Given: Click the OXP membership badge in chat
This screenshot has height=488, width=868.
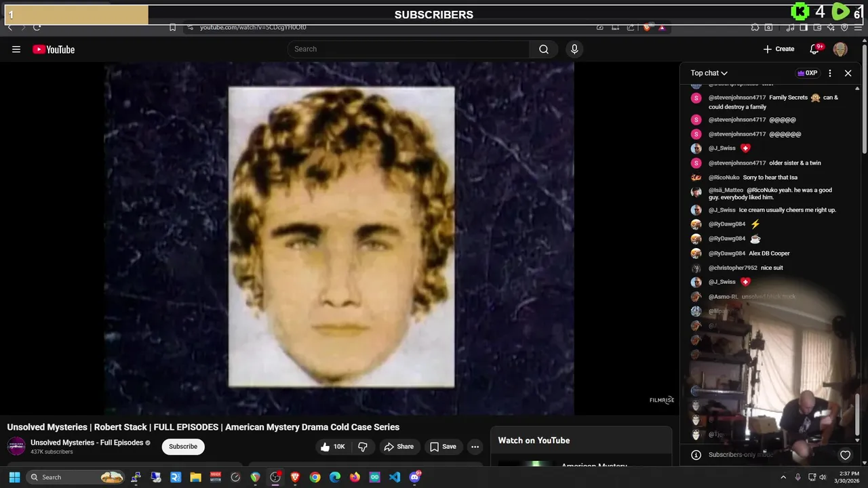Looking at the screenshot, I should tap(808, 73).
